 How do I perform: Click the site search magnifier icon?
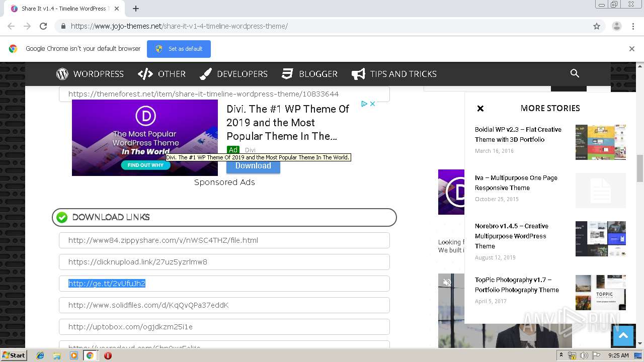tap(575, 73)
